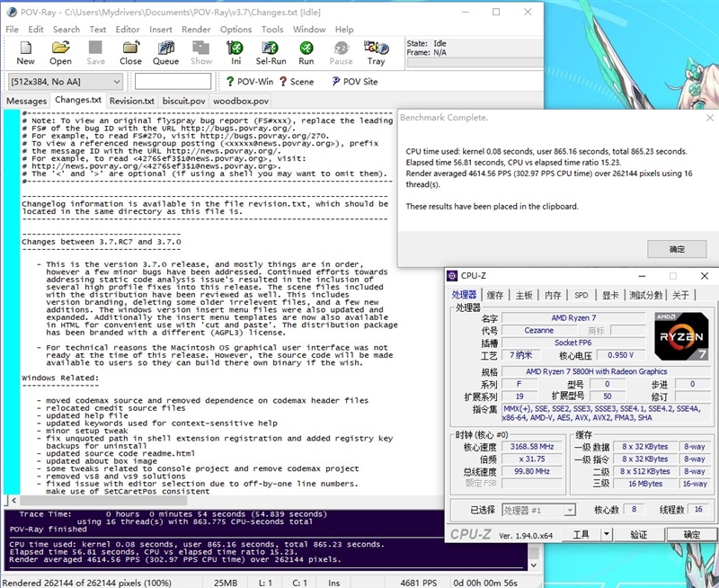The width and height of the screenshot is (719, 588).
Task: Click the horizontal scrollbar left arrow
Action: 14,500
